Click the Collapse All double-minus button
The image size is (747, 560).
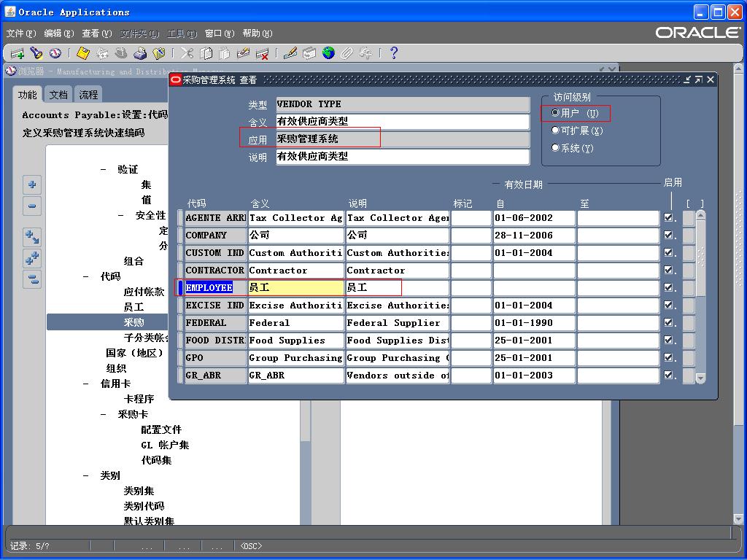point(32,279)
